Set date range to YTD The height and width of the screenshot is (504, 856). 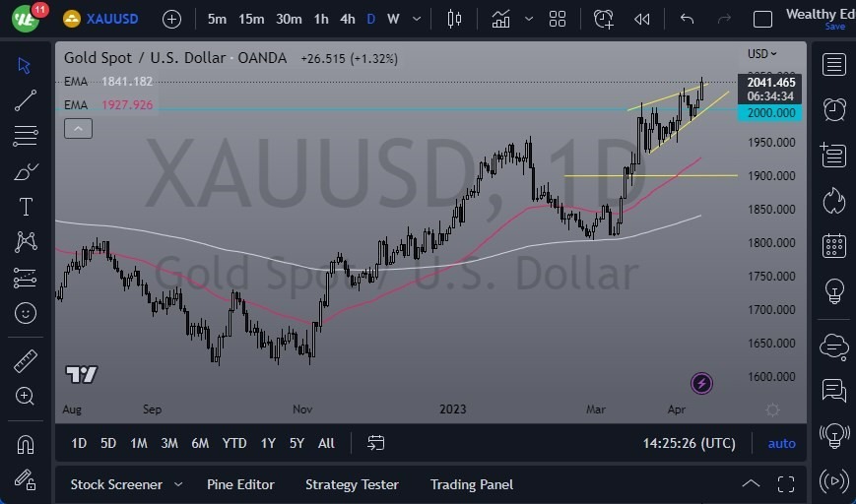click(x=234, y=443)
